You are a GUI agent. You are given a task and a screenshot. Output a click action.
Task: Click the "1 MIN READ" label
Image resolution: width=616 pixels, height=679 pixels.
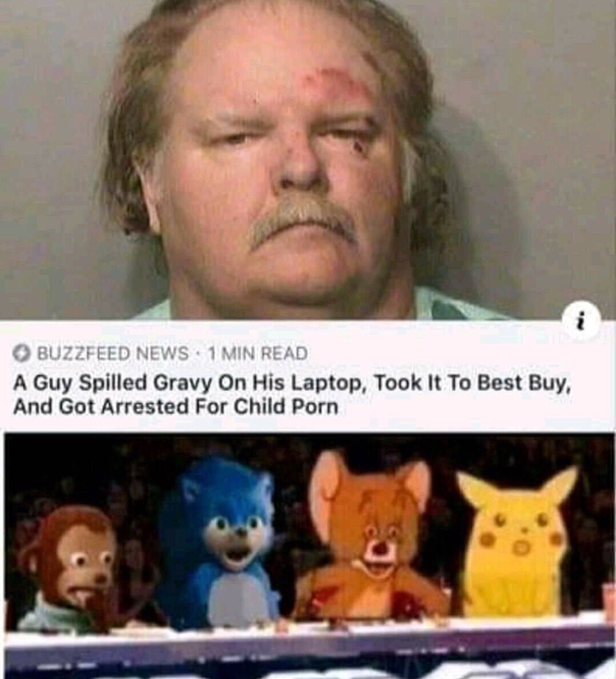[x=258, y=354]
